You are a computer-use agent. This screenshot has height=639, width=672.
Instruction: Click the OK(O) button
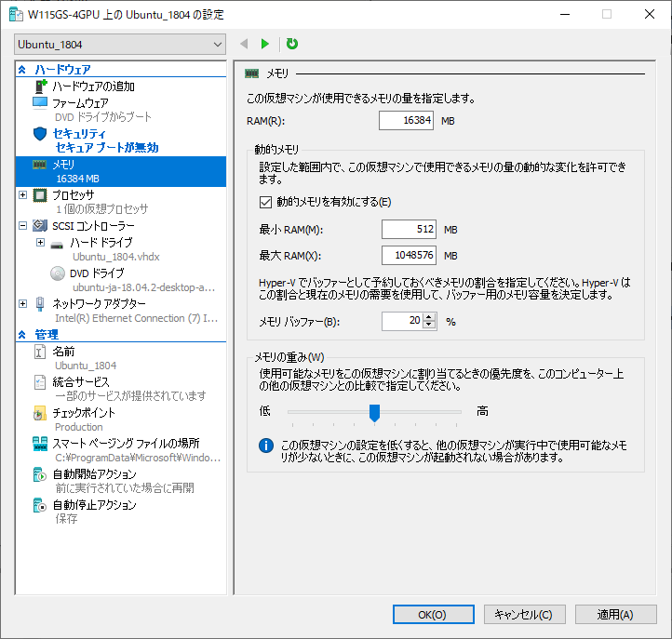434,615
